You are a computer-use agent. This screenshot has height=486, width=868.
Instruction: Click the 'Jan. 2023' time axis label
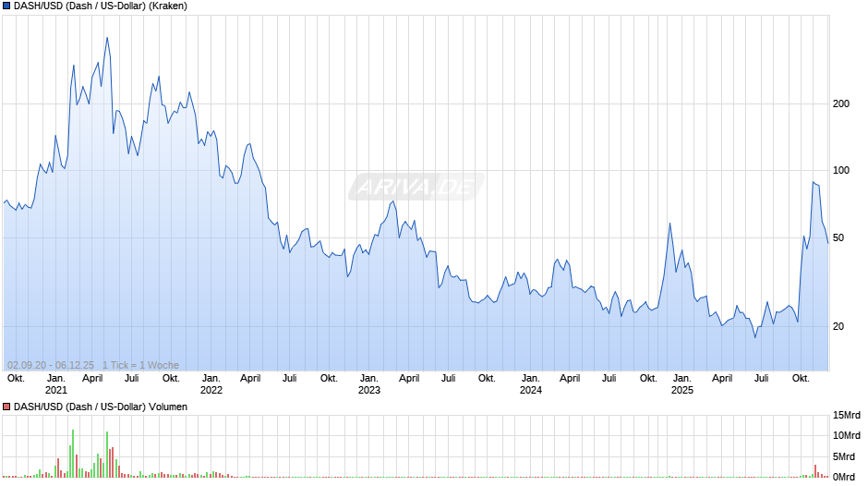369,384
